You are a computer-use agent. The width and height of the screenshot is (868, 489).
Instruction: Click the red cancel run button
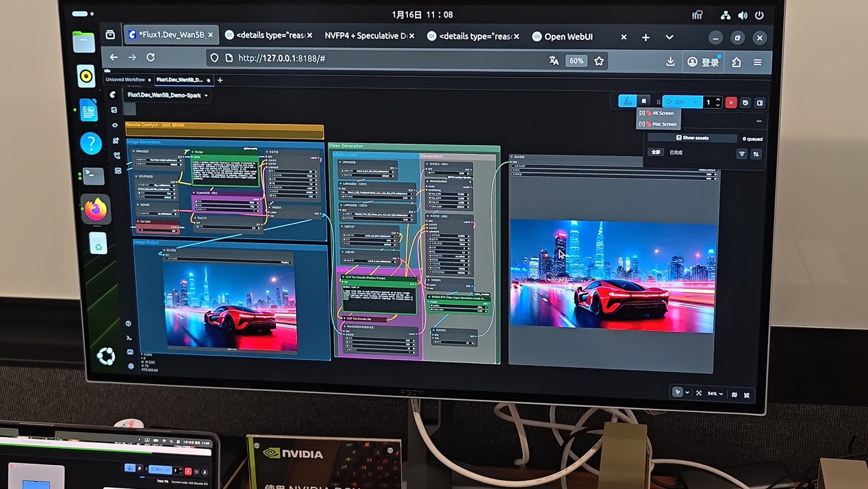coord(731,103)
